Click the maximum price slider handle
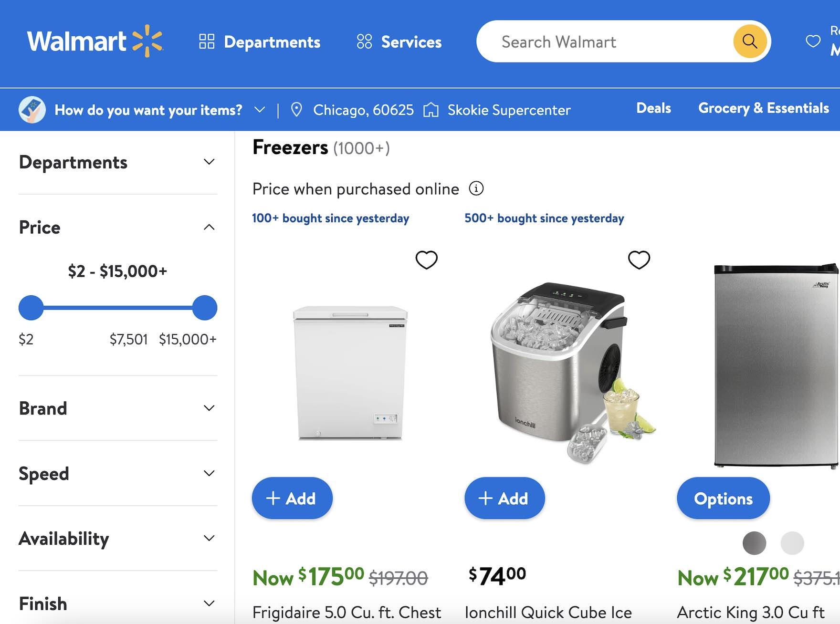 click(205, 308)
